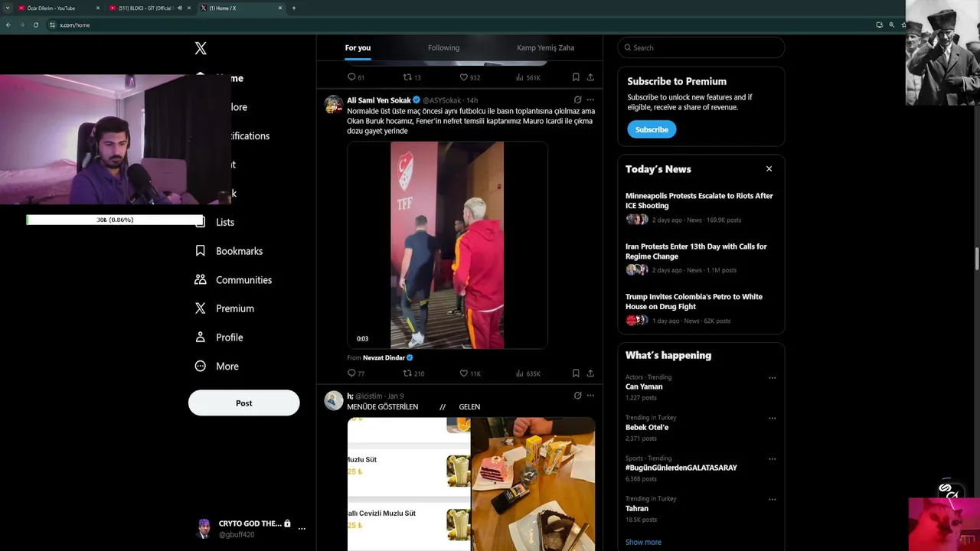This screenshot has width=980, height=551.
Task: Open the menu screenshot in @icistim post
Action: (409, 484)
